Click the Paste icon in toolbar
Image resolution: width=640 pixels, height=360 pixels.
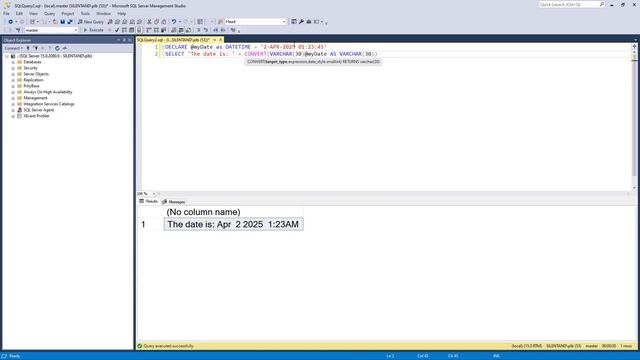pyautogui.click(x=164, y=22)
